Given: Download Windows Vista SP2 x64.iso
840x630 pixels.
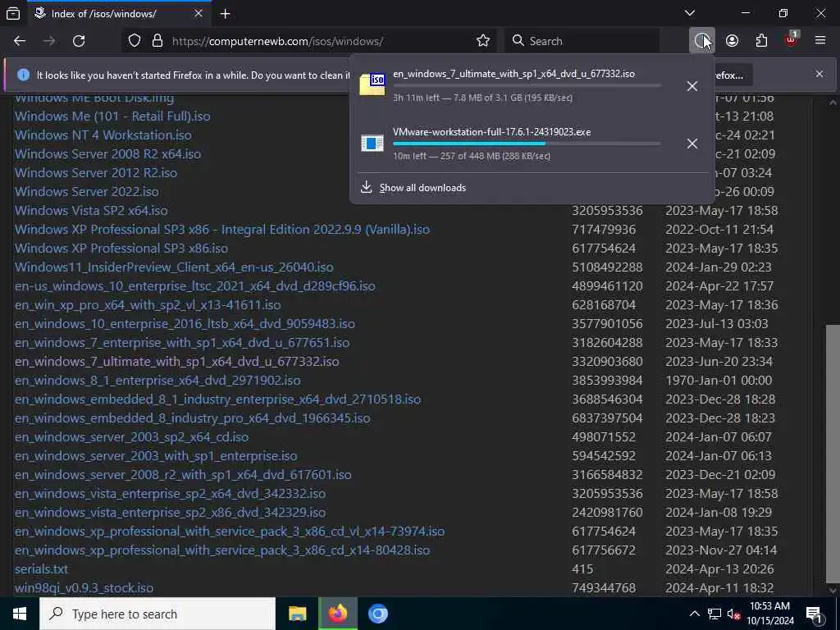Looking at the screenshot, I should [91, 211].
